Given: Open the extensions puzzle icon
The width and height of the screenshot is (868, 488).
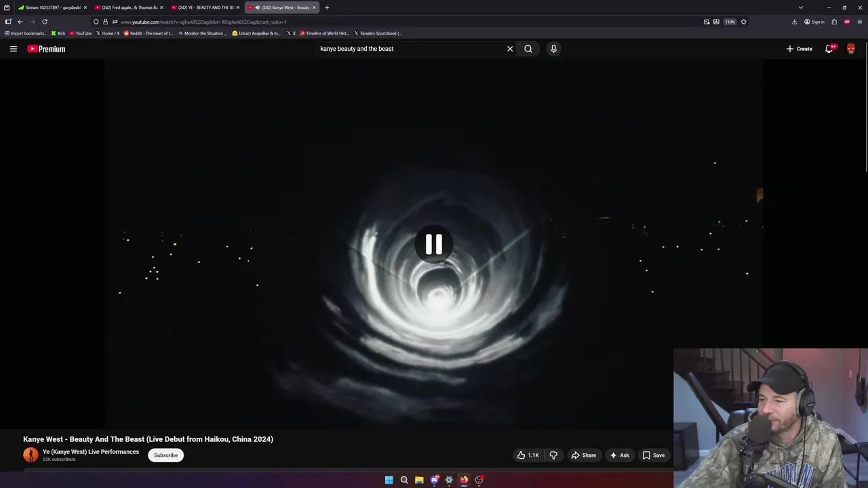Looking at the screenshot, I should 834,22.
